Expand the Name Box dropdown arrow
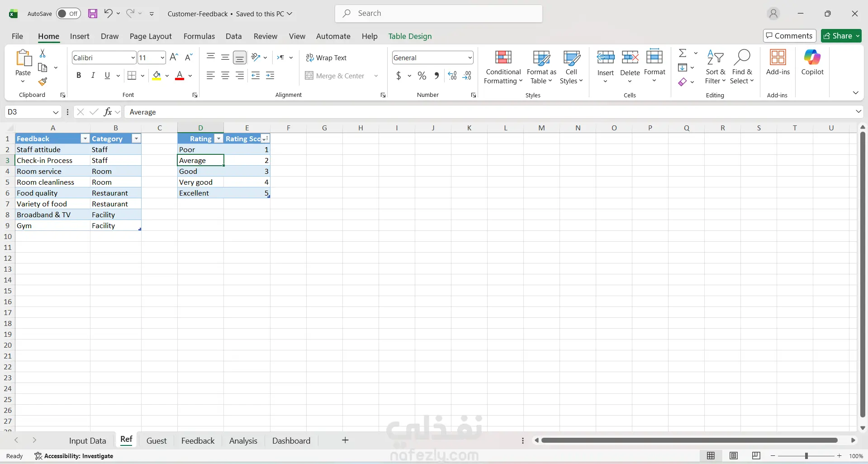868x464 pixels. (x=56, y=112)
